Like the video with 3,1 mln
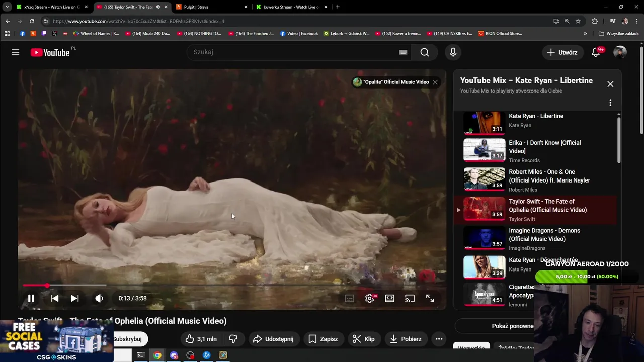This screenshot has width=644, height=362. (x=201, y=339)
